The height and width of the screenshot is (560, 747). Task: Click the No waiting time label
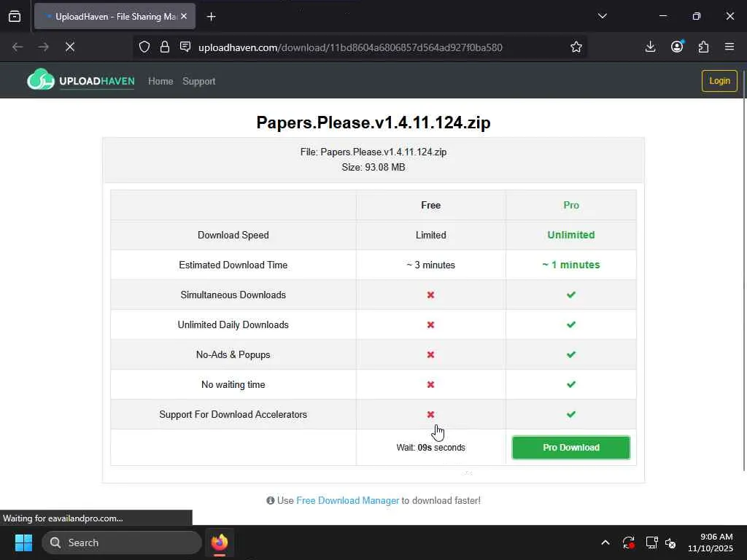[233, 385]
